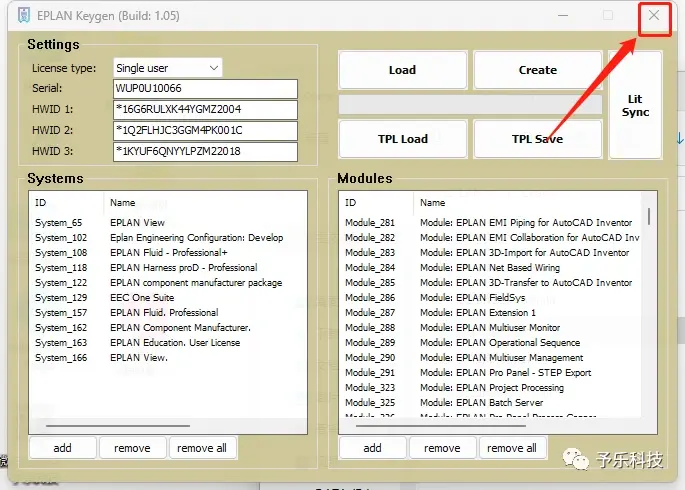Select the System_122 component manufacturer package row
685x490 pixels.
tap(168, 283)
